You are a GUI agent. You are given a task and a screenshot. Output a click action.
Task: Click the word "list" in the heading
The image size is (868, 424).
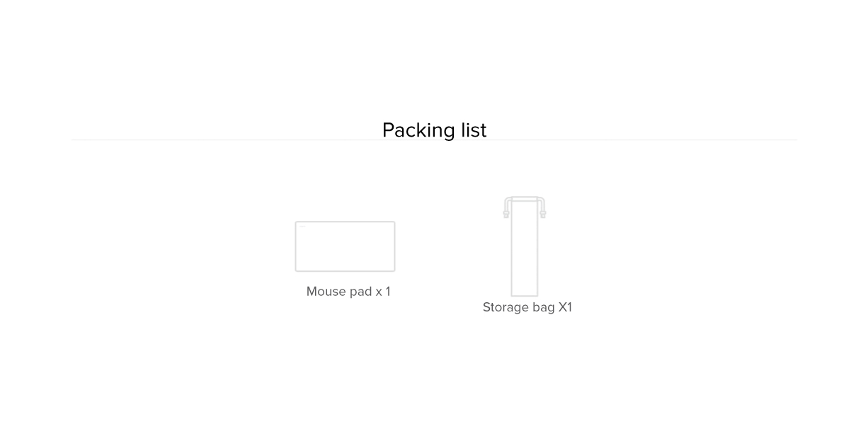(474, 130)
